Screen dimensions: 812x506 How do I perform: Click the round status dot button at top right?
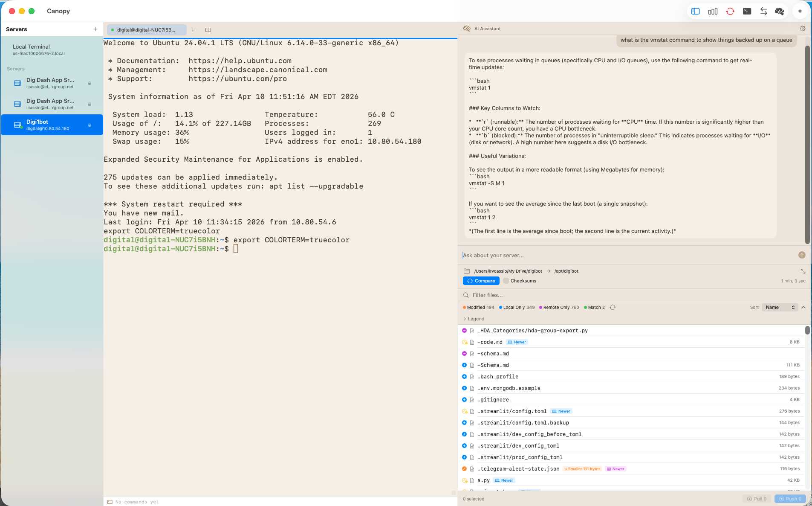[800, 12]
